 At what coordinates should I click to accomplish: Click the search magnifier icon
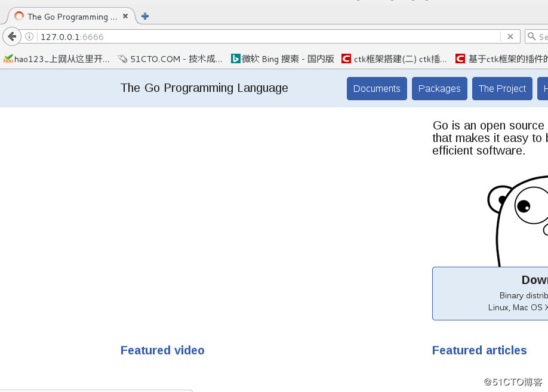(x=531, y=36)
